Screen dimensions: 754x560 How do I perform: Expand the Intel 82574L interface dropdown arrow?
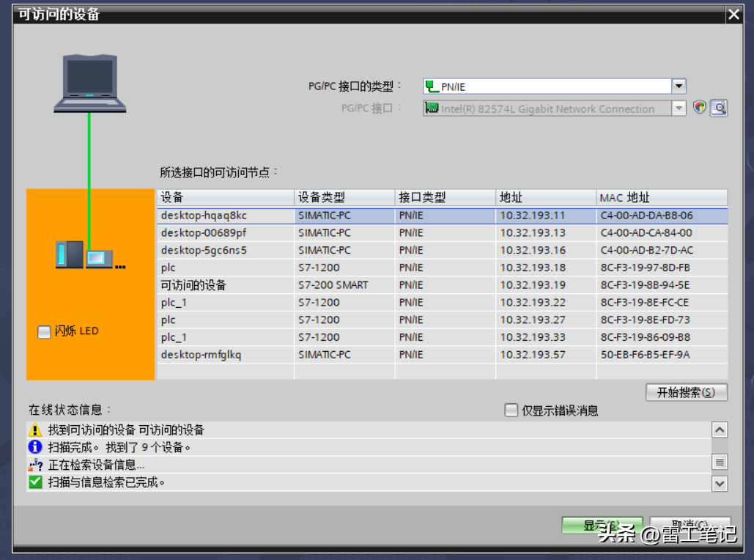click(679, 108)
